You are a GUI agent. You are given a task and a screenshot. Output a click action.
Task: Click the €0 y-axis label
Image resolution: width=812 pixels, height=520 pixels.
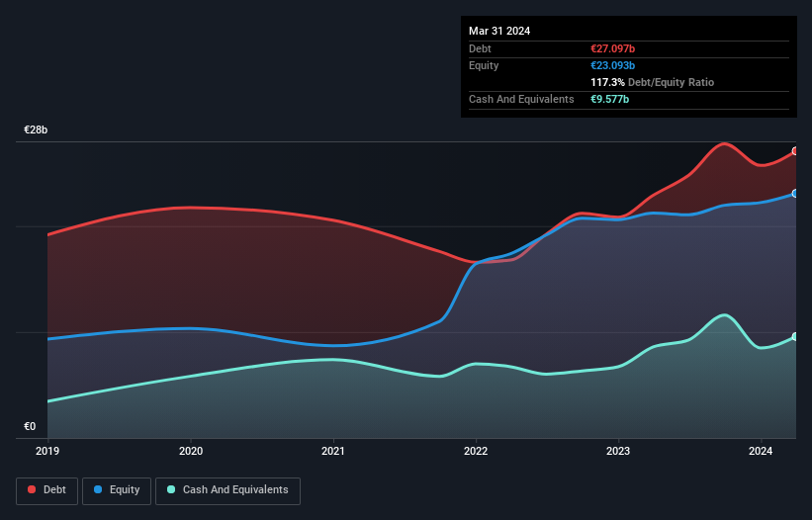tap(30, 426)
